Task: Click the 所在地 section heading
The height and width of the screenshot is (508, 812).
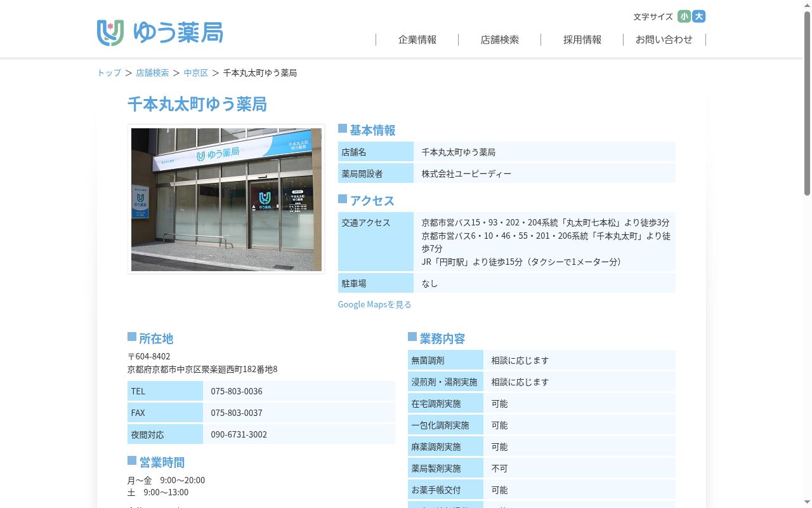Action: click(156, 338)
